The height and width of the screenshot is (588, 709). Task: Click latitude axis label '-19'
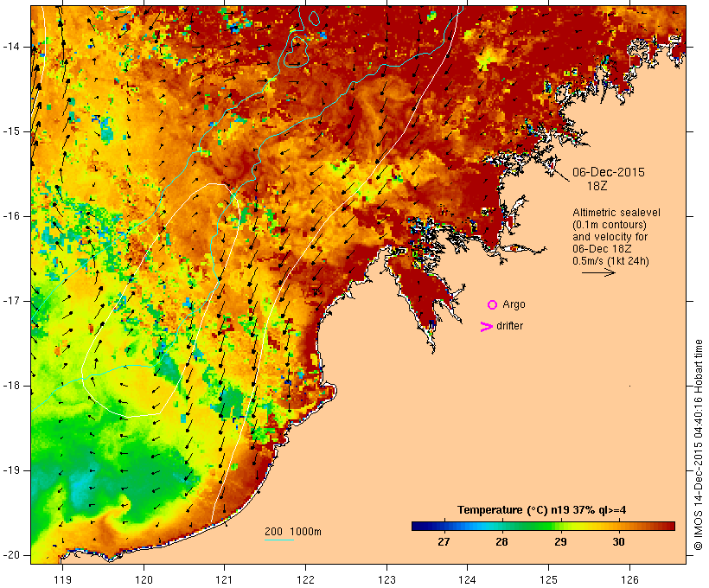11,470
